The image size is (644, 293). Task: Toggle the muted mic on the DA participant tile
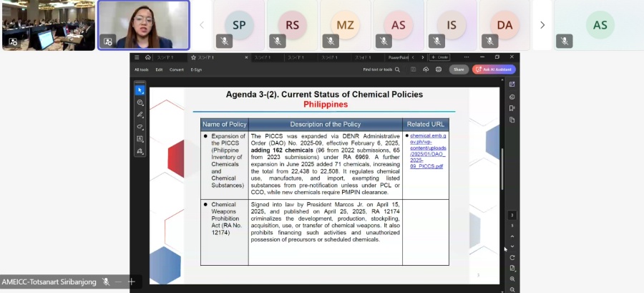pos(489,41)
